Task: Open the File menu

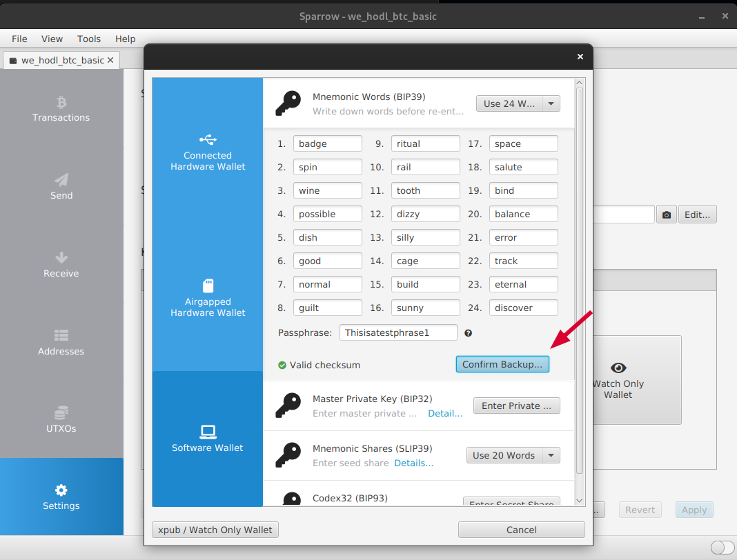Action: tap(19, 39)
